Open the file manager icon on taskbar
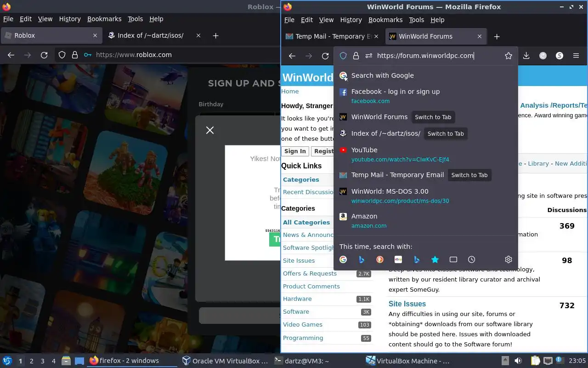This screenshot has height=368, width=588. pos(66,361)
